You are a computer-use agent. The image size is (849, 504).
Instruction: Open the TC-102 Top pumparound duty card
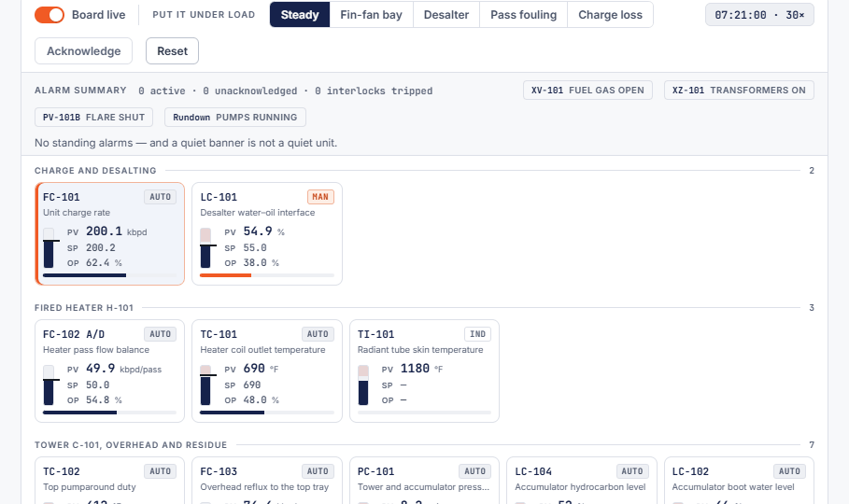(110, 480)
